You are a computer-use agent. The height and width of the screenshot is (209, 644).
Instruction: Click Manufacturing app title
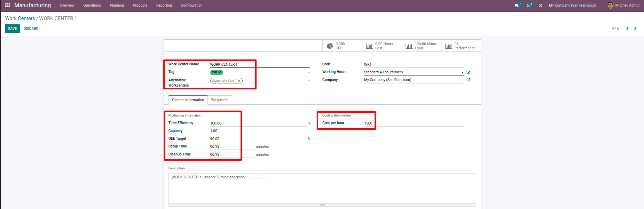32,5
